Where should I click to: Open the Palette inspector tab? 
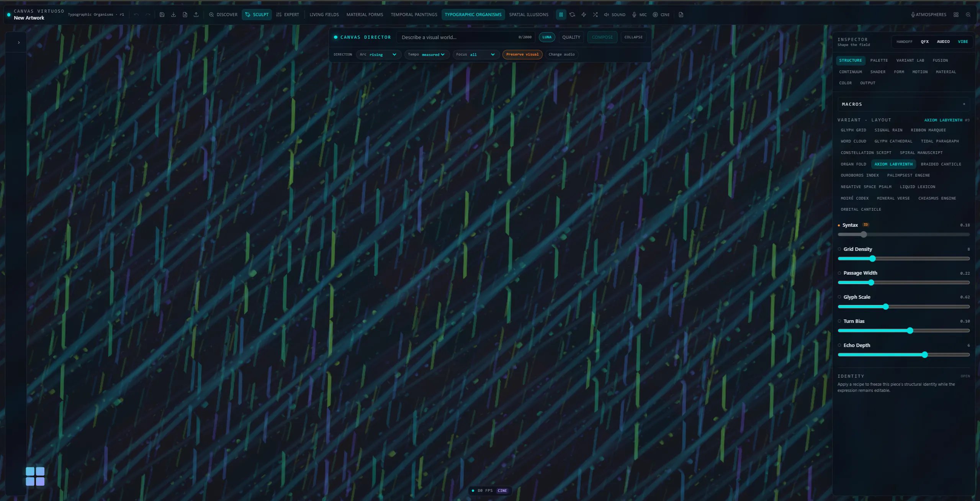pyautogui.click(x=879, y=61)
